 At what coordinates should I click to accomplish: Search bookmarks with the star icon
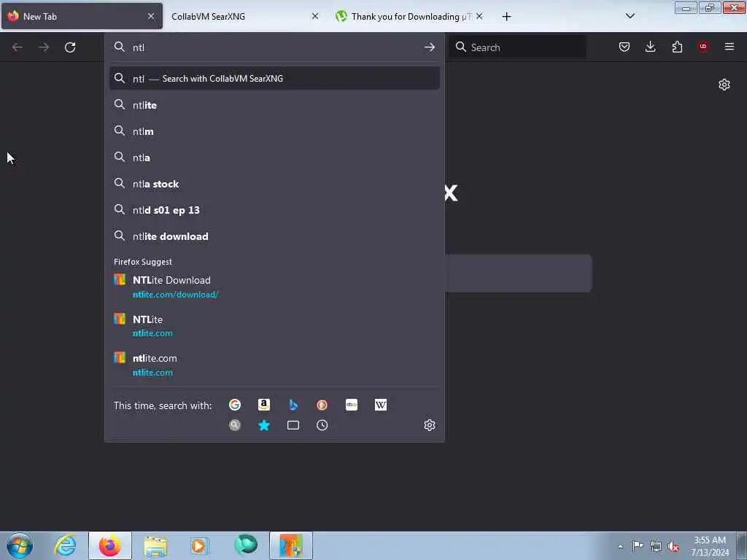point(264,425)
